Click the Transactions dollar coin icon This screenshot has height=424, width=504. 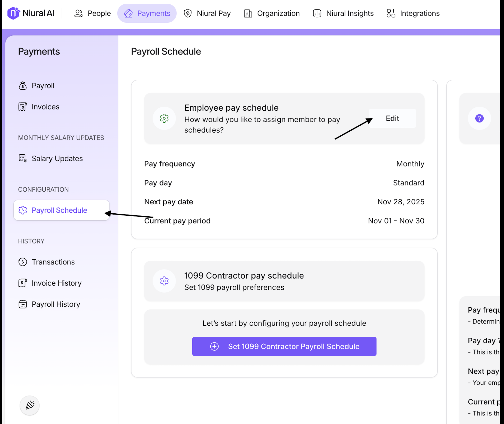(23, 262)
